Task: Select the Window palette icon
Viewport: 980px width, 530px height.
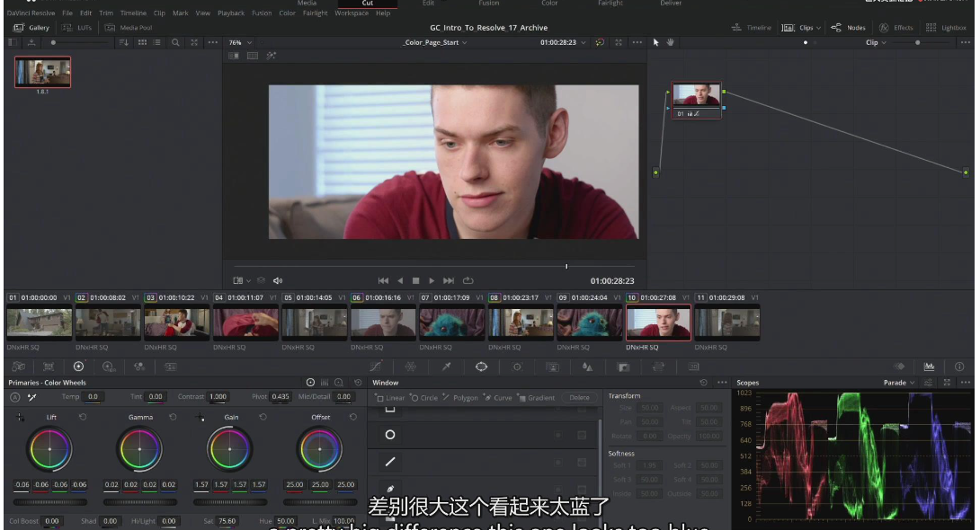Action: [481, 367]
